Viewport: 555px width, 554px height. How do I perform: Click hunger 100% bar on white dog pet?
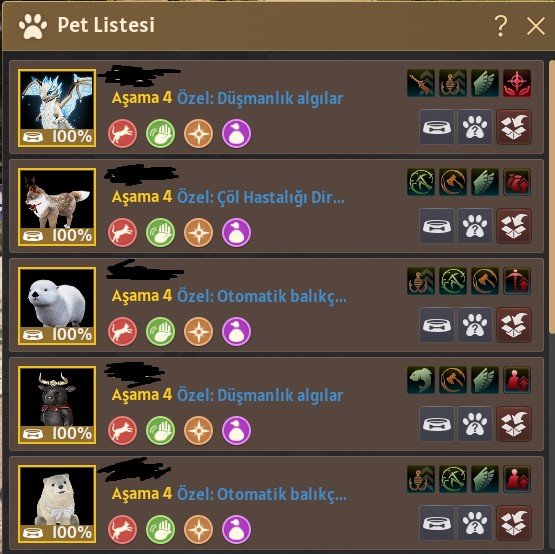[x=57, y=532]
